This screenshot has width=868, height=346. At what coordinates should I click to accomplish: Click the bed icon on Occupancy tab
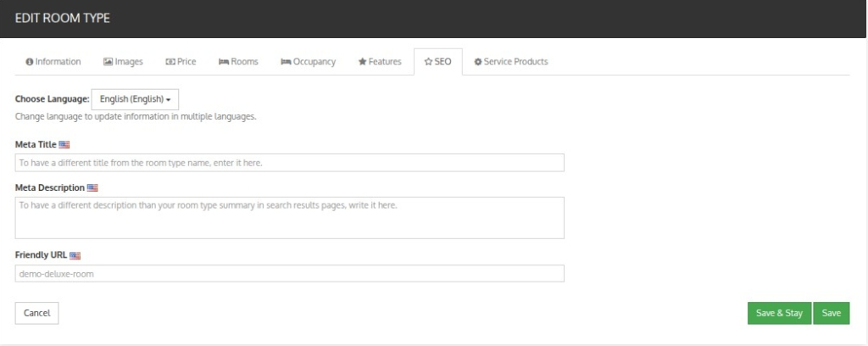coord(286,62)
